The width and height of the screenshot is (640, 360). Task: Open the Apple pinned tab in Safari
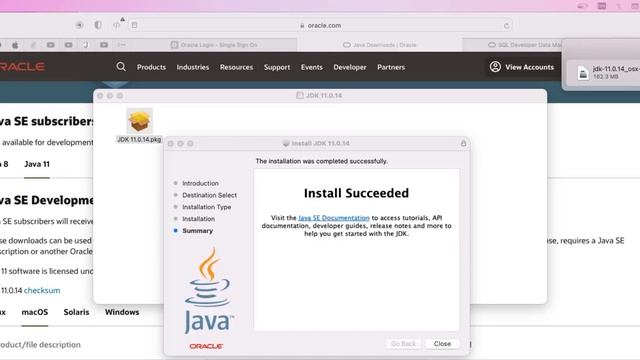click(15, 45)
